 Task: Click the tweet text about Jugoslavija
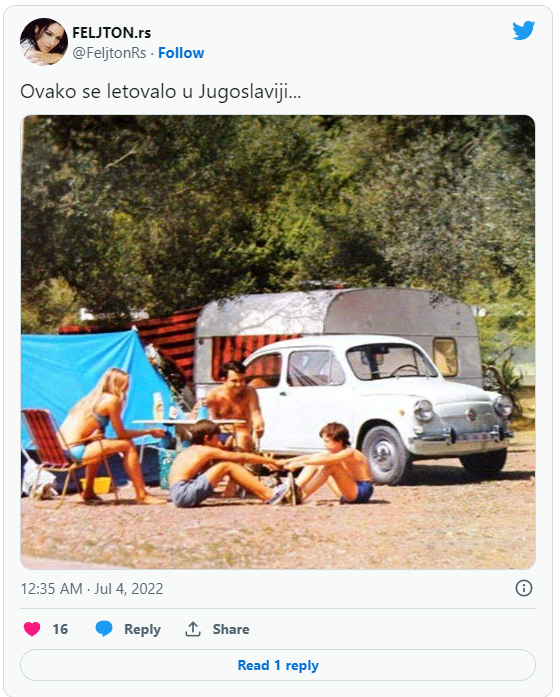pos(160,92)
